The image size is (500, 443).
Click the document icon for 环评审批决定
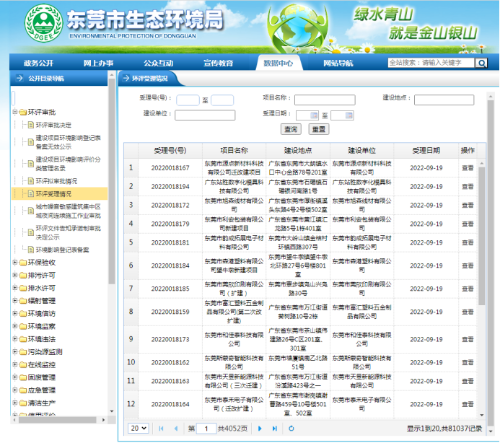[x=31, y=125]
